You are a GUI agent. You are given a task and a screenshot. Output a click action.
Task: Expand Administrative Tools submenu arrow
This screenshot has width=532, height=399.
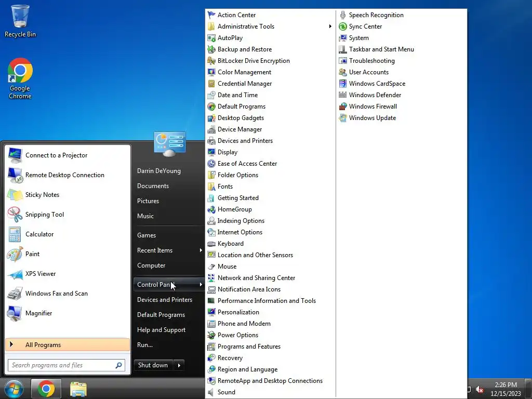[x=330, y=26]
